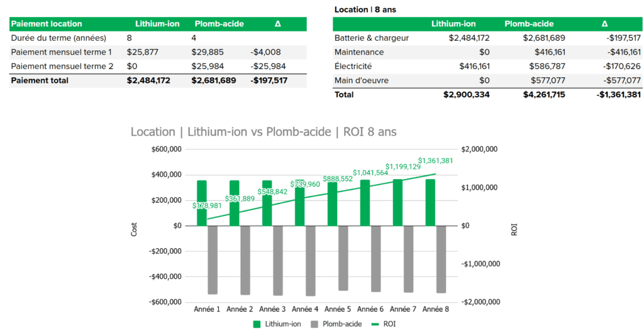Select the Paiement mensuel terme 2 label

coord(62,66)
